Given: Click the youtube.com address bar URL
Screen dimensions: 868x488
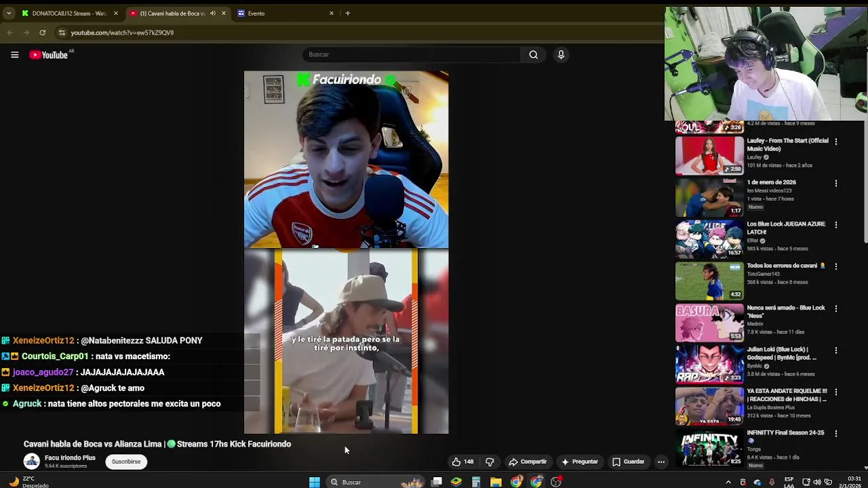Looking at the screenshot, I should click(x=122, y=33).
